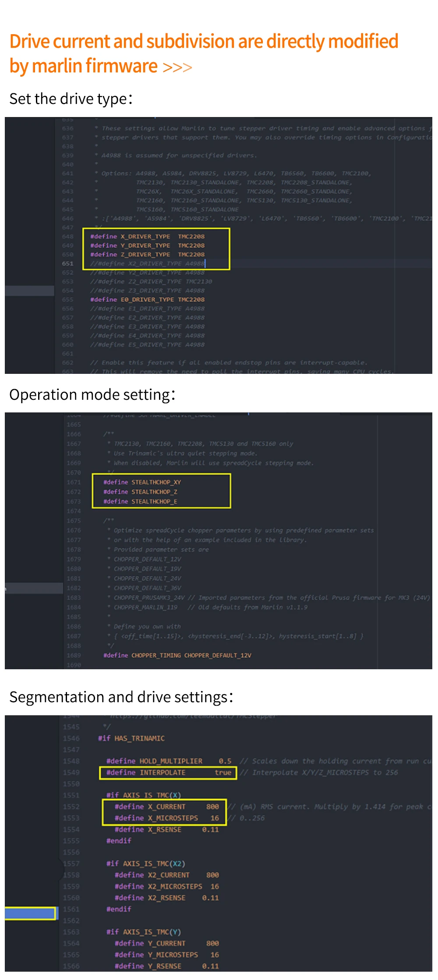Select the '#define STEALTHCHOP_Z' line
438x980 pixels.
[141, 492]
